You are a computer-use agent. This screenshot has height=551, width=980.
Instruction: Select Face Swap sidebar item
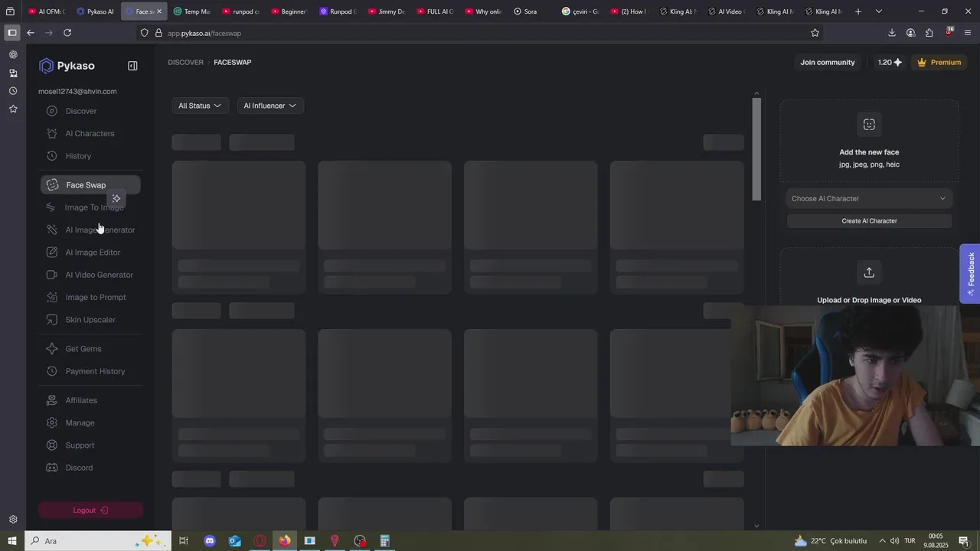[90, 185]
